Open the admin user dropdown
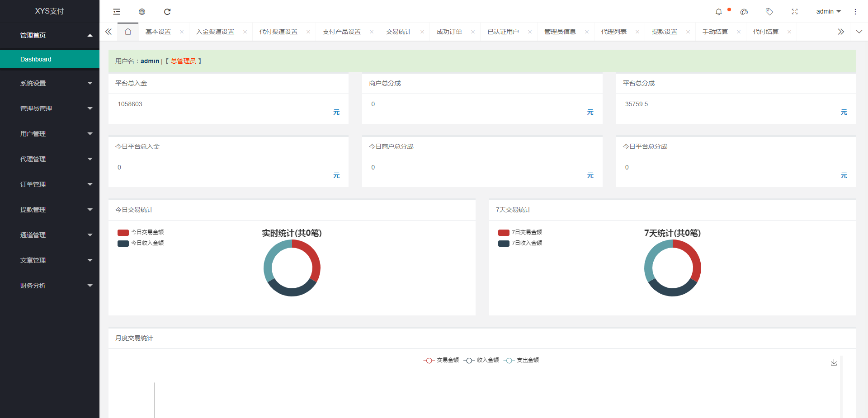This screenshot has height=418, width=868. pos(829,12)
